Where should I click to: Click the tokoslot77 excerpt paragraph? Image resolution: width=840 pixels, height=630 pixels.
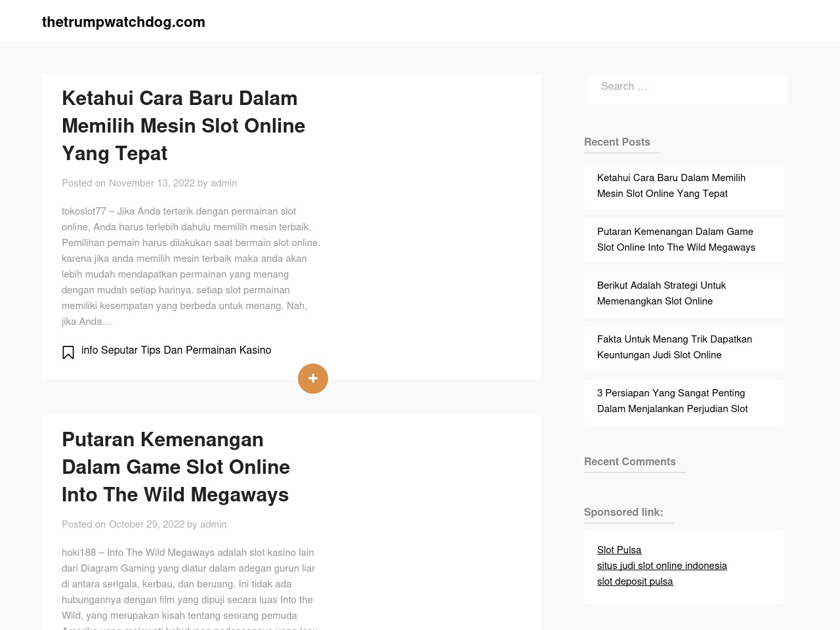click(191, 266)
